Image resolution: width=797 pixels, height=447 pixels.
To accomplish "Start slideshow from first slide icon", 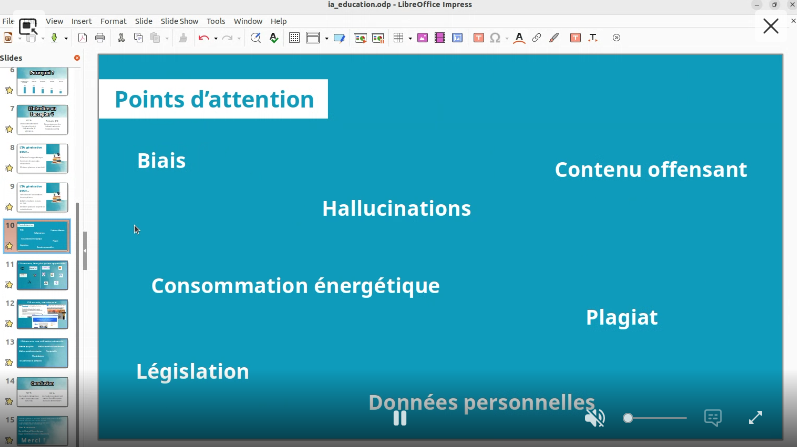I will click(360, 38).
